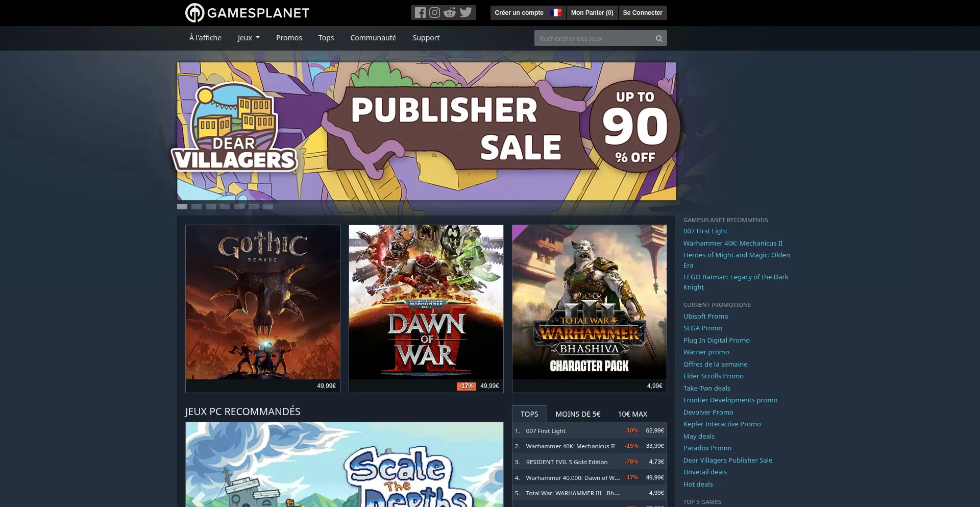Image resolution: width=980 pixels, height=507 pixels.
Task: Select the third carousel slide indicator
Action: [x=211, y=207]
